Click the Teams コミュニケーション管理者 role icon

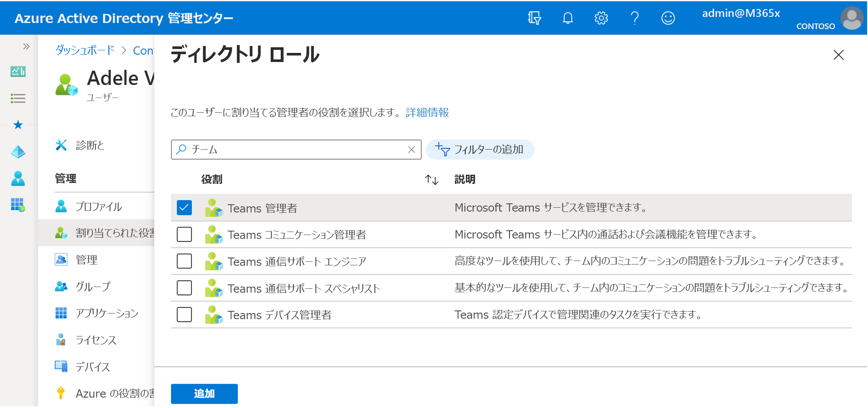214,235
